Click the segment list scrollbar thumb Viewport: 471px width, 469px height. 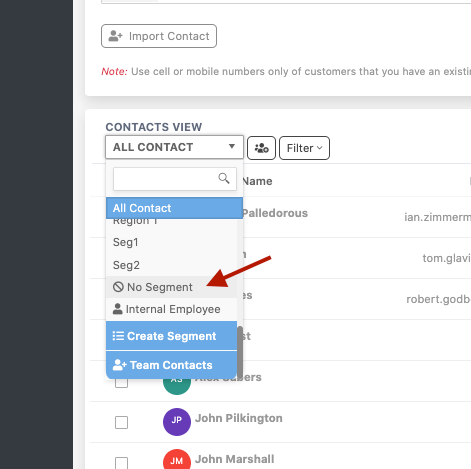pyautogui.click(x=240, y=352)
